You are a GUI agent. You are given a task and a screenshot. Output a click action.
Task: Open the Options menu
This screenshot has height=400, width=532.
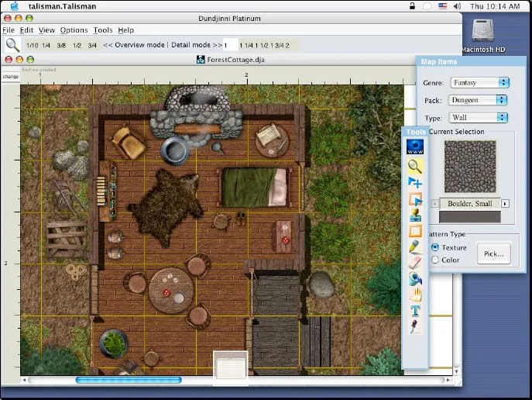[x=74, y=30]
